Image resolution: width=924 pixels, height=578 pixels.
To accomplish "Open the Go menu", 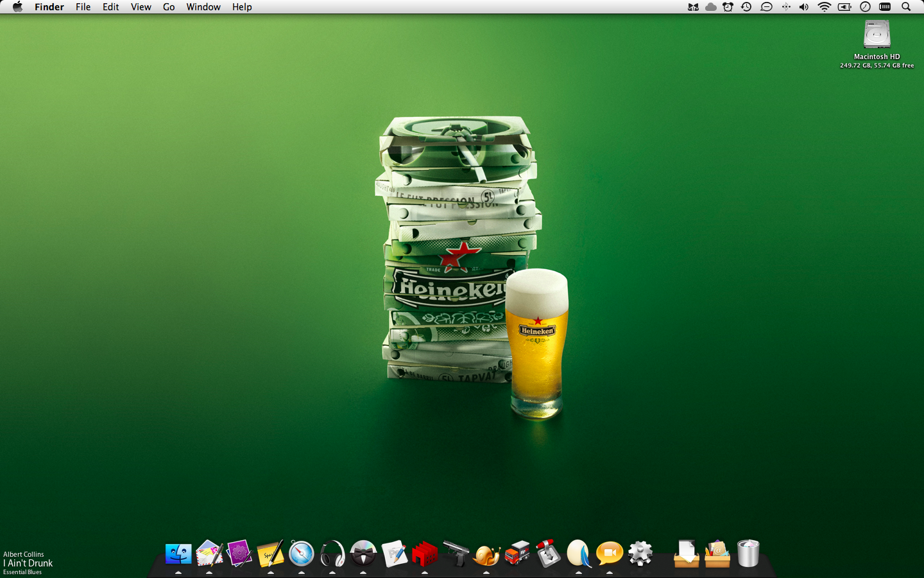I will [169, 7].
